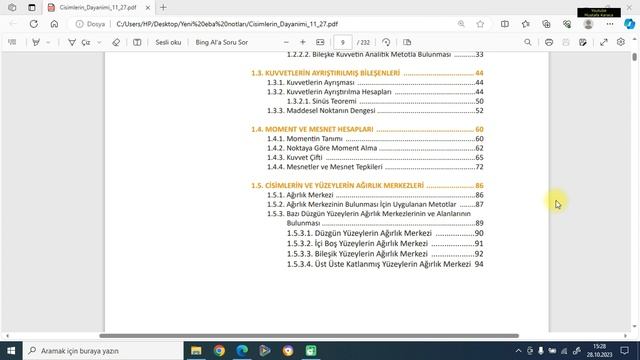Select the Çiz drawing tool
This screenshot has height=360, width=640.
80,42
